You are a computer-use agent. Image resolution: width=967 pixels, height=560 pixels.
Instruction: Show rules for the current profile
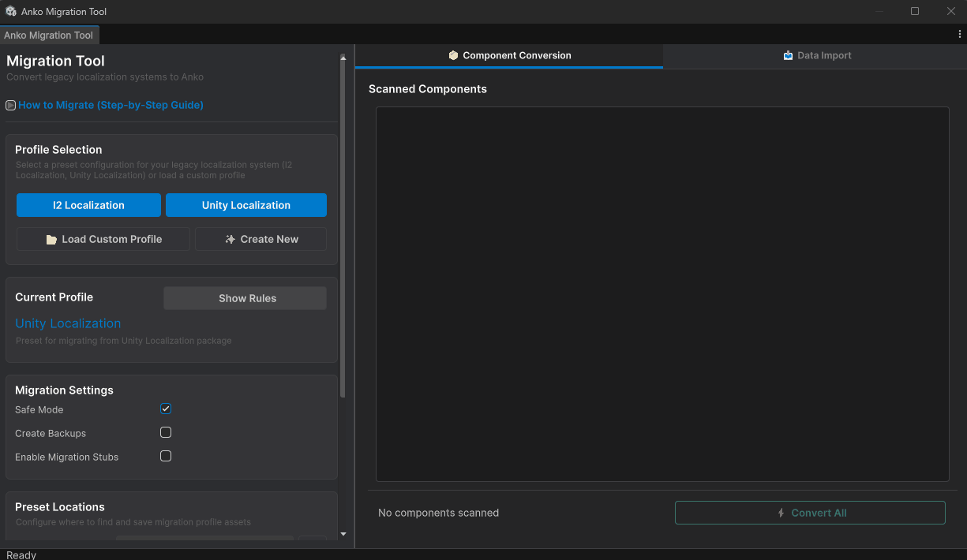pyautogui.click(x=245, y=298)
